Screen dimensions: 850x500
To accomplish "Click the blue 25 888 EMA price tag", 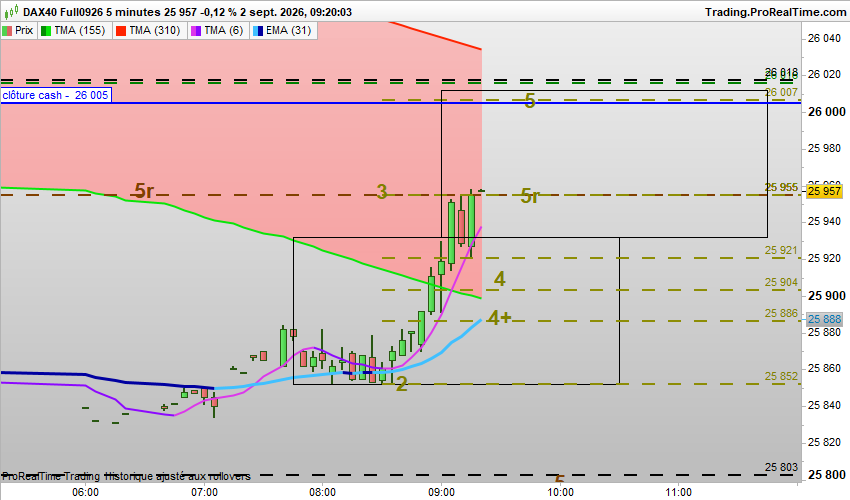I will pos(824,319).
